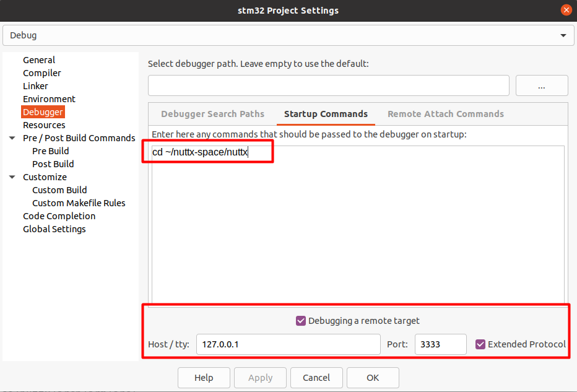This screenshot has width=577, height=392.
Task: Switch to Startup Commands tab
Action: [326, 114]
